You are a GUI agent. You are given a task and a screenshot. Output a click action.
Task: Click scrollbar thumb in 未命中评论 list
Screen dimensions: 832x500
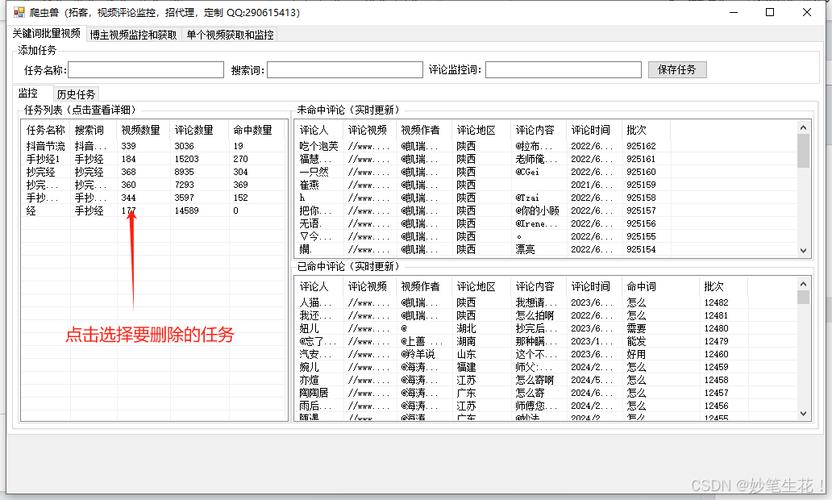803,151
